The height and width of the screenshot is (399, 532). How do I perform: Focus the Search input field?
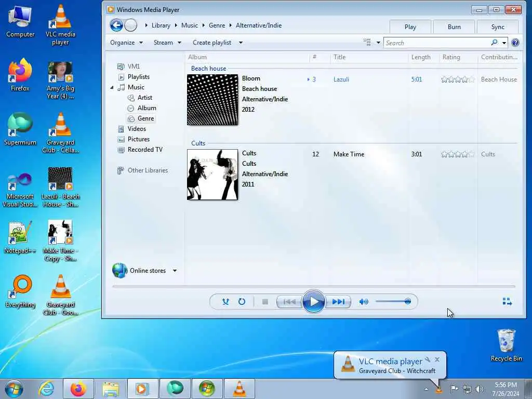pos(437,43)
